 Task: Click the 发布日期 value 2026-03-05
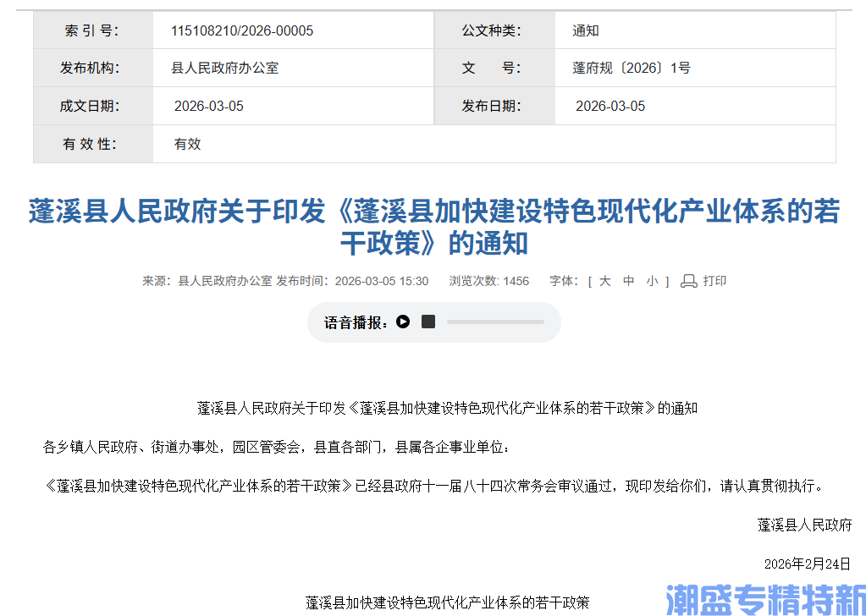tap(610, 106)
